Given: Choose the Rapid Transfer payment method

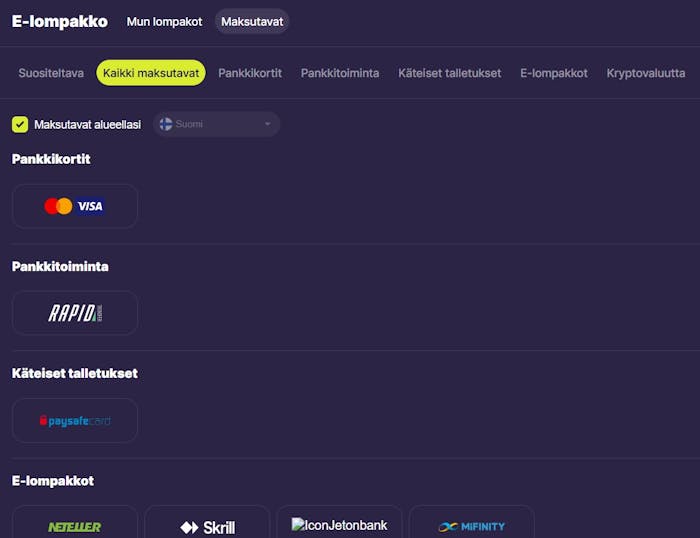Looking at the screenshot, I should (x=75, y=313).
